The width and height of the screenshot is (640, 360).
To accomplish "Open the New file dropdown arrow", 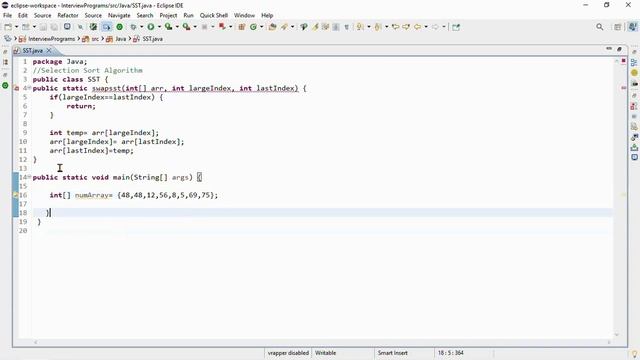I will point(16,27).
